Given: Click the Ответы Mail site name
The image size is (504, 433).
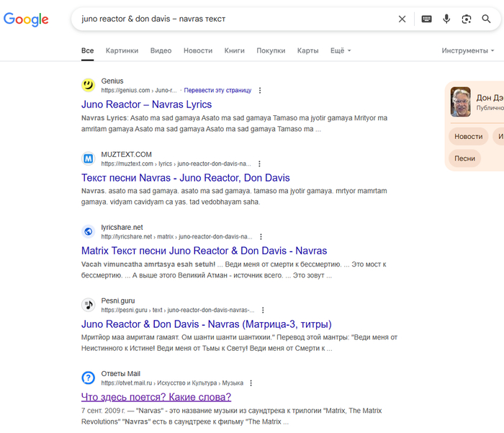Looking at the screenshot, I should tap(120, 374).
